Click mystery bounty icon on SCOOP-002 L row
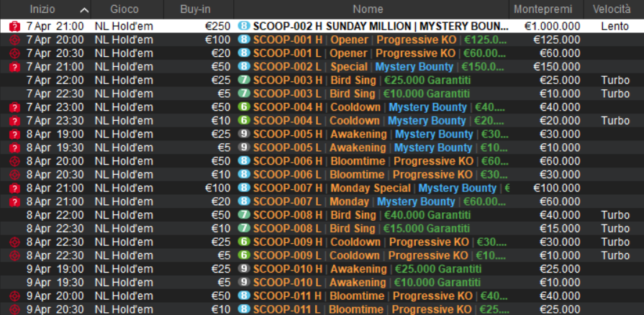The image size is (644, 315). click(15, 67)
